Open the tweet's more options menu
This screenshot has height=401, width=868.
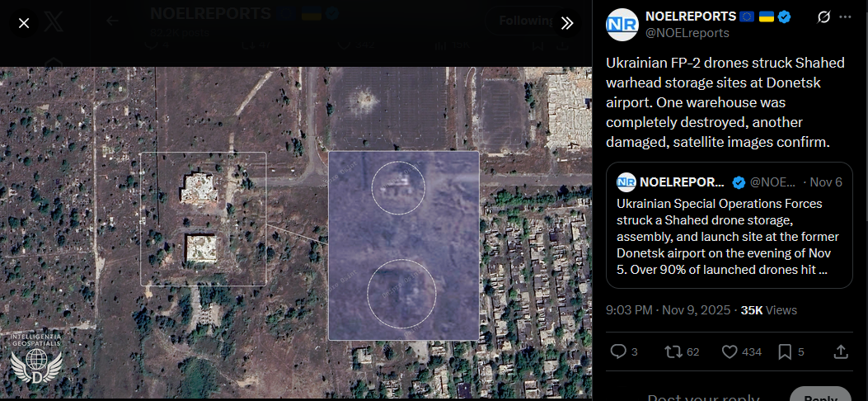(x=845, y=17)
